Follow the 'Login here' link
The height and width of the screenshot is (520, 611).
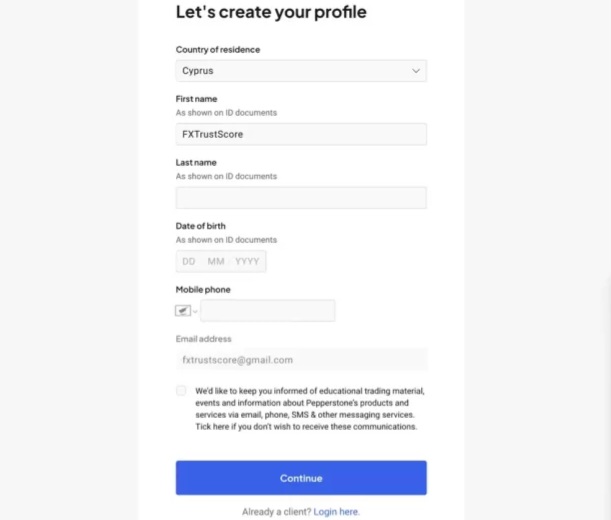[x=336, y=512]
